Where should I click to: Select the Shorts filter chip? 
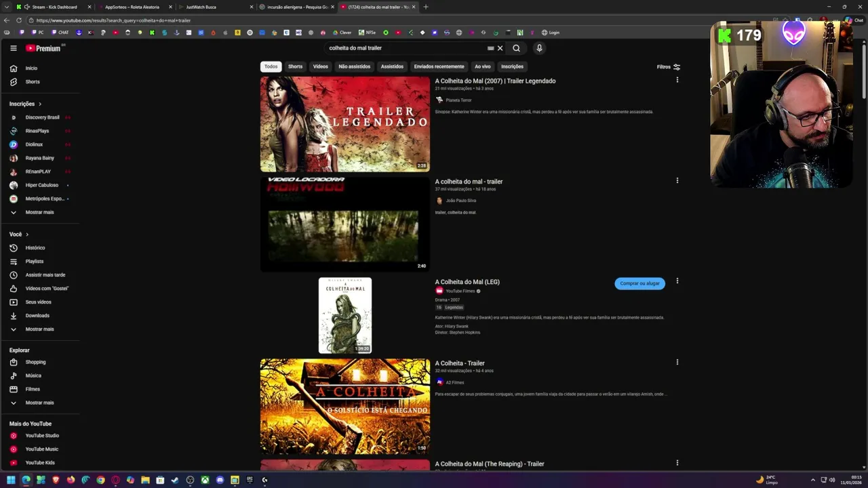click(x=295, y=66)
